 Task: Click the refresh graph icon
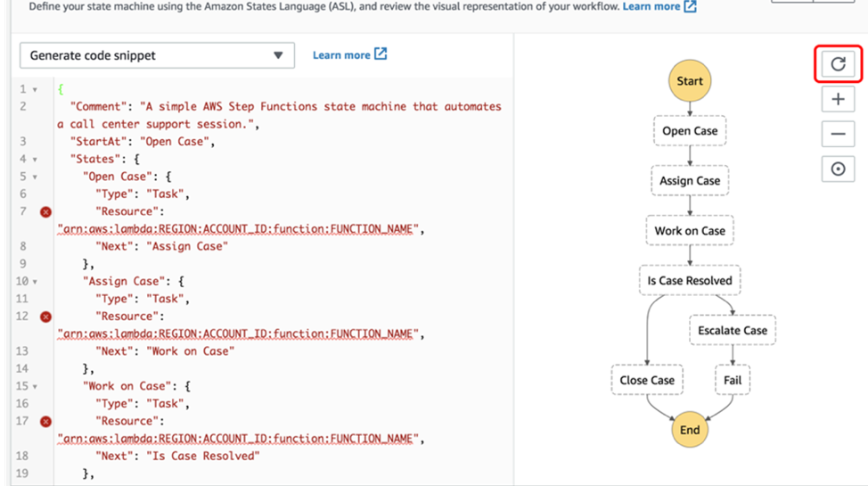pyautogui.click(x=838, y=63)
